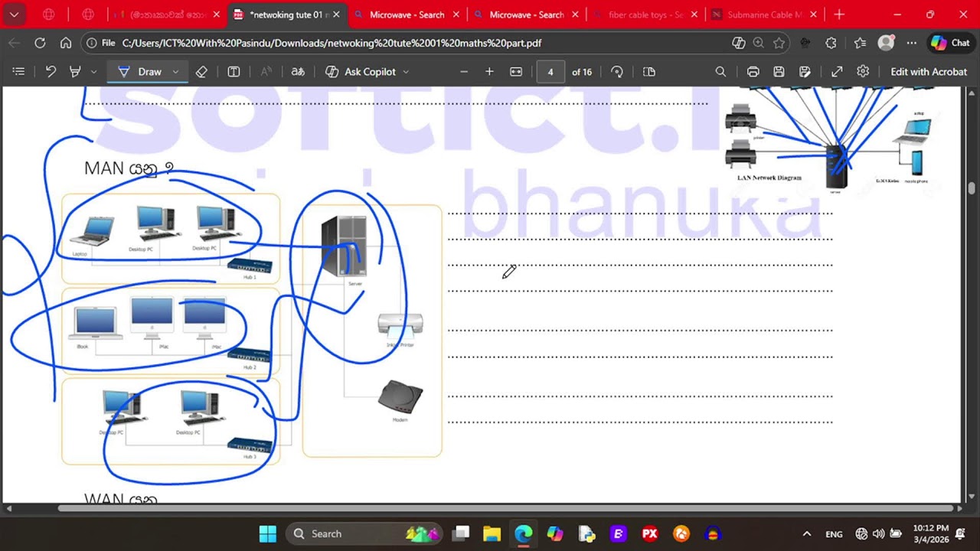980x551 pixels.
Task: Open the Submarine Cable Map tab
Action: pos(764,15)
